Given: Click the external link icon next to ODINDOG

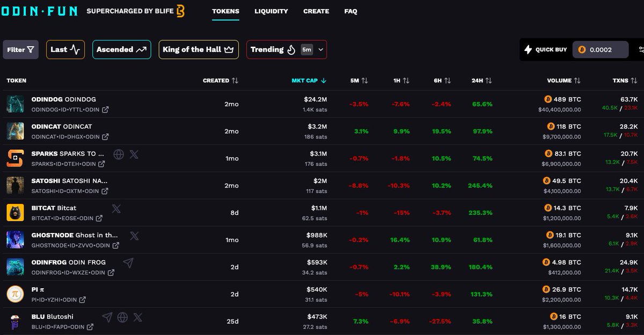Looking at the screenshot, I should click(105, 110).
